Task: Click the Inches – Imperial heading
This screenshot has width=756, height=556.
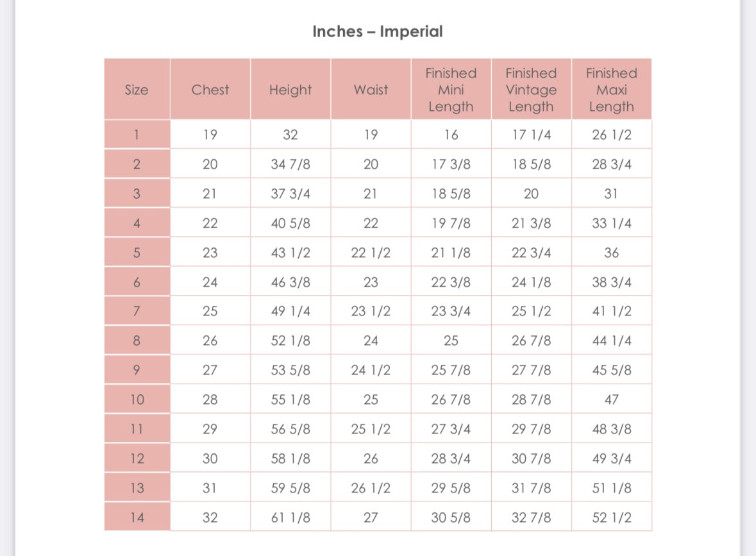Action: coord(378,31)
